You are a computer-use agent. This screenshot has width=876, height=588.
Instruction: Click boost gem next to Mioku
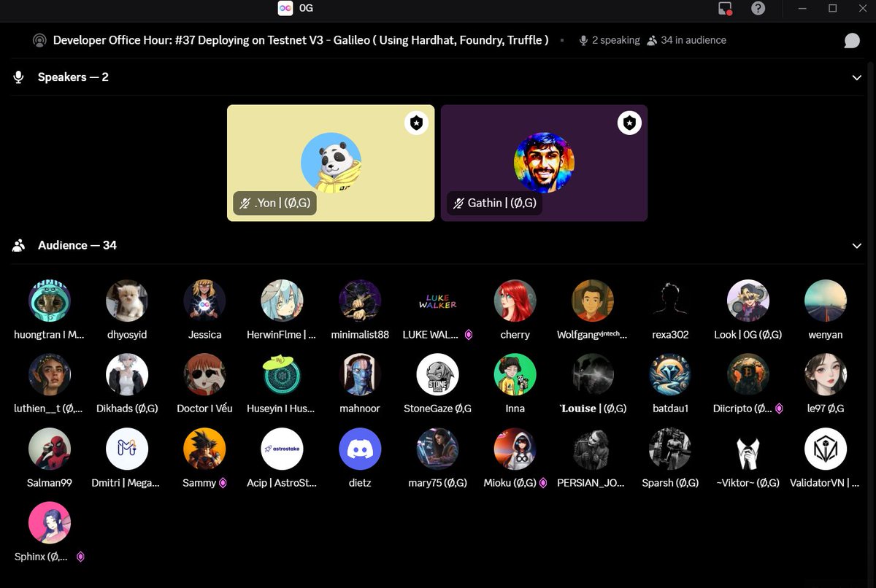542,483
